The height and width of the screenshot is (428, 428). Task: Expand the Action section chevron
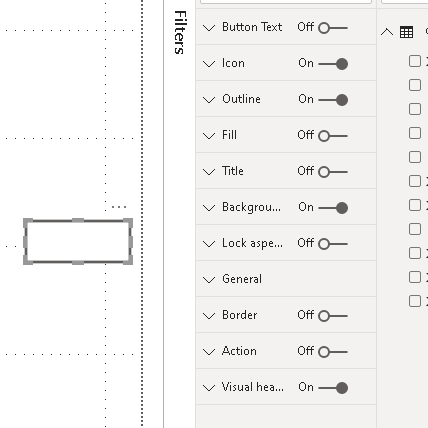click(209, 351)
